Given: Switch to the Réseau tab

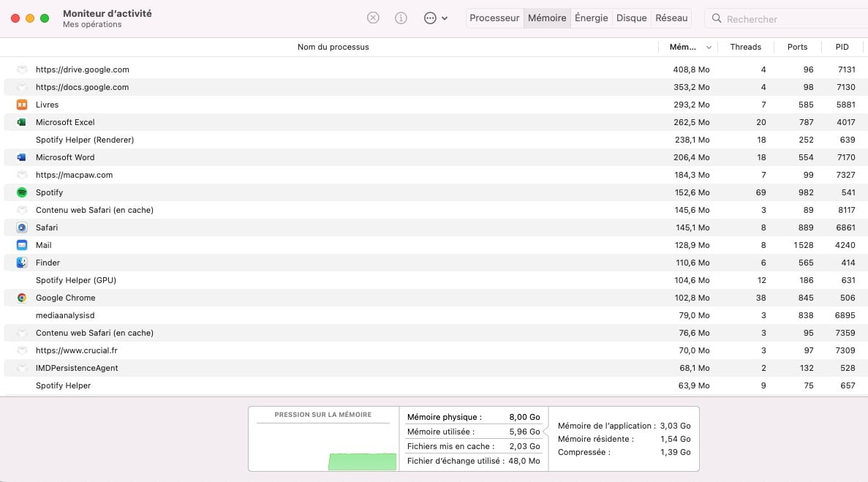Looking at the screenshot, I should [671, 18].
